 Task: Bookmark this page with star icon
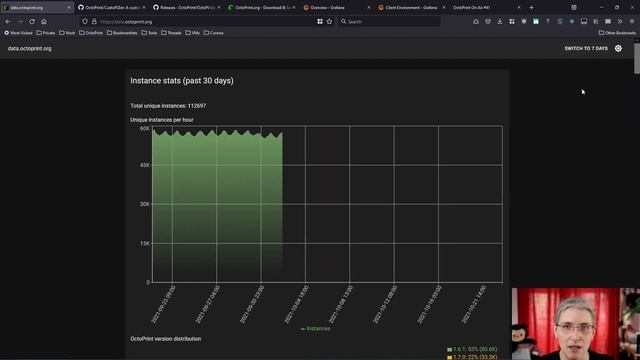329,22
